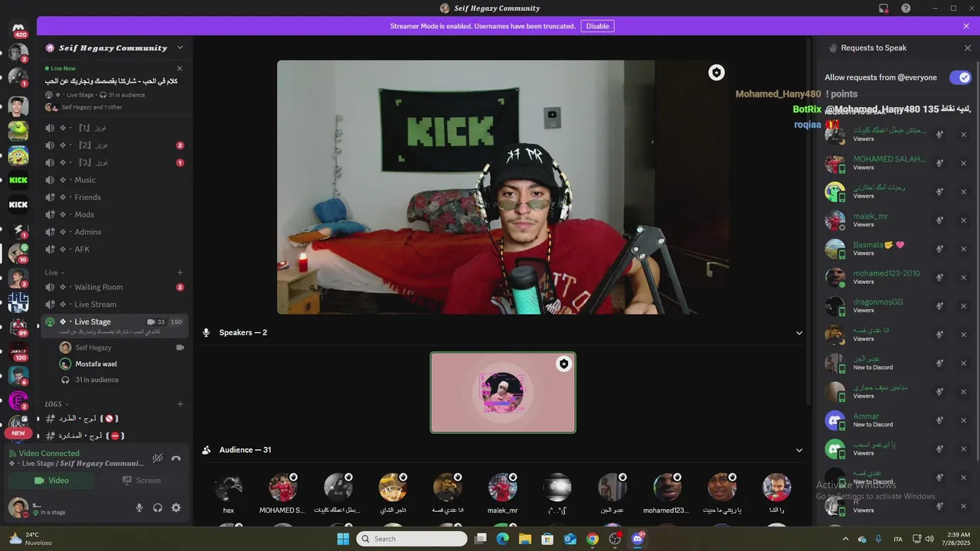Open User Settings gear
This screenshot has width=980, height=551.
coord(176,507)
